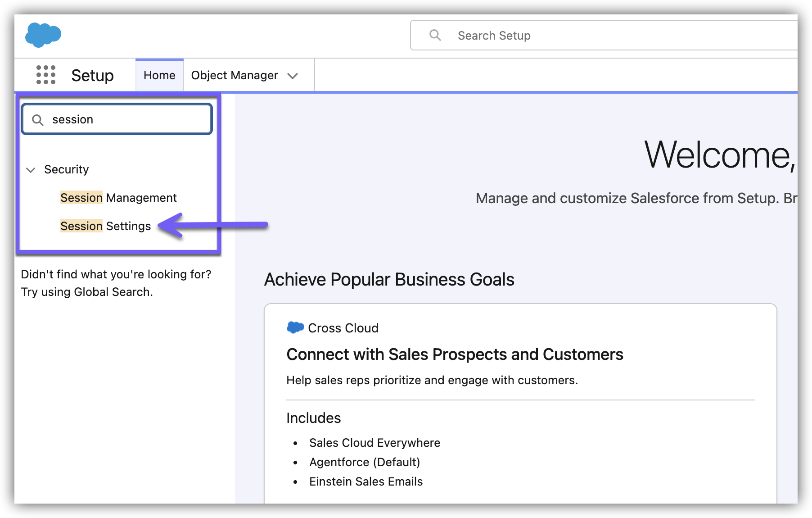Viewport: 812px width, 518px height.
Task: Click the Cross Cloud cloud icon
Action: pos(295,327)
